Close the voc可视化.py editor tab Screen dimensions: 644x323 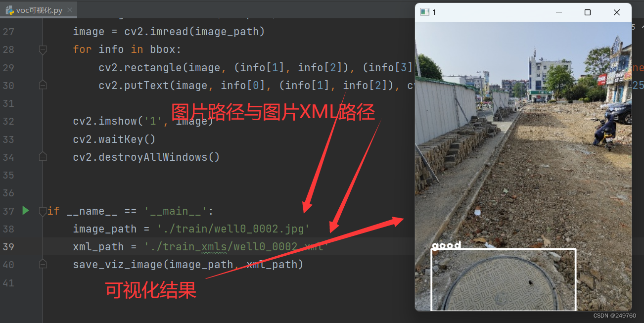pos(70,10)
